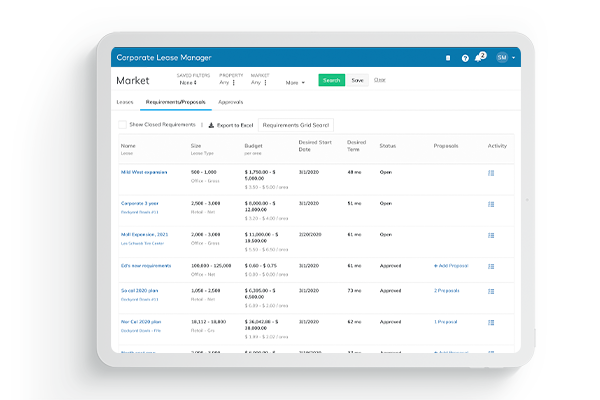600x400 pixels.
Task: Click the 73 mo desired term cell
Action: pyautogui.click(x=354, y=291)
